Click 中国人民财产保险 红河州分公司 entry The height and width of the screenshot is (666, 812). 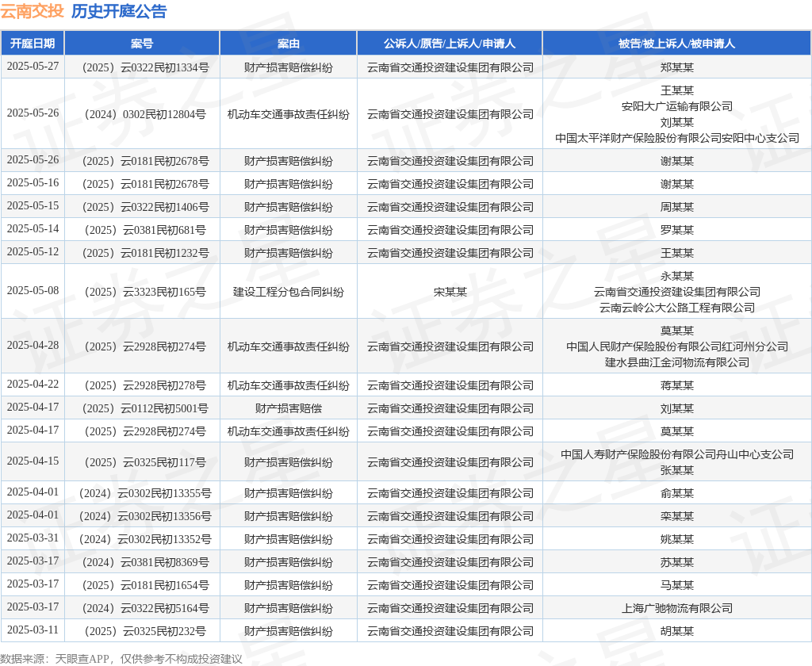[676, 346]
